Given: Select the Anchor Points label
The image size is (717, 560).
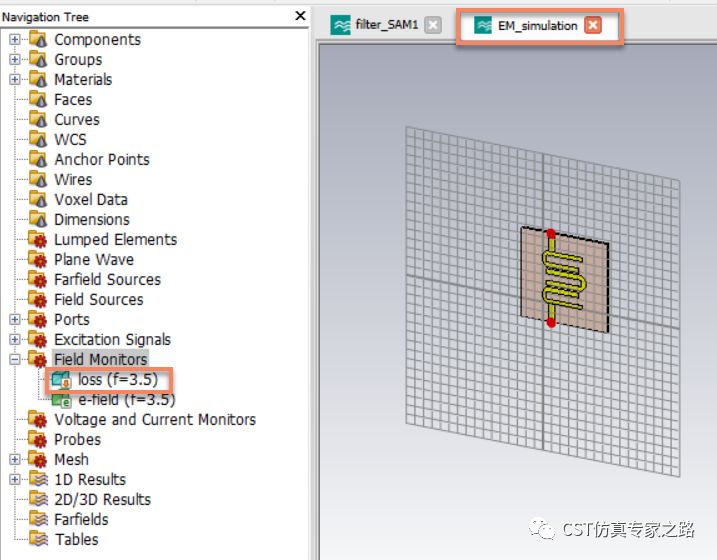Looking at the screenshot, I should [102, 160].
